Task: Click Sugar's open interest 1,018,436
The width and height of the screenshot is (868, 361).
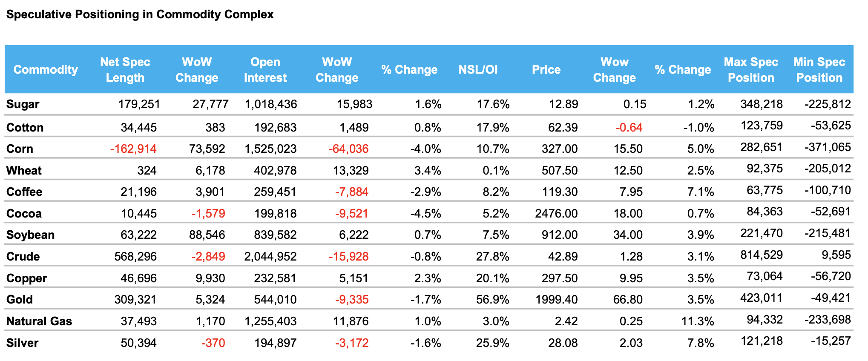Action: [x=271, y=104]
